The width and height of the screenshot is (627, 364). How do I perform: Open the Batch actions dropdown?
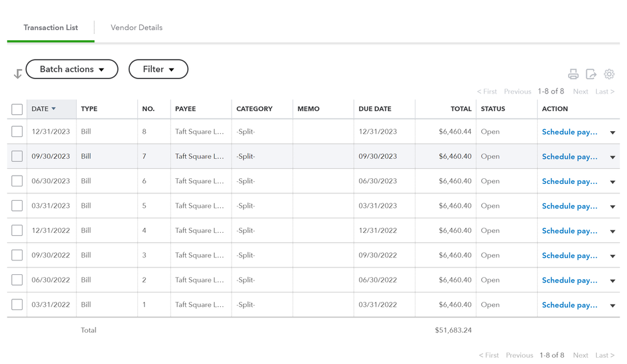(72, 69)
